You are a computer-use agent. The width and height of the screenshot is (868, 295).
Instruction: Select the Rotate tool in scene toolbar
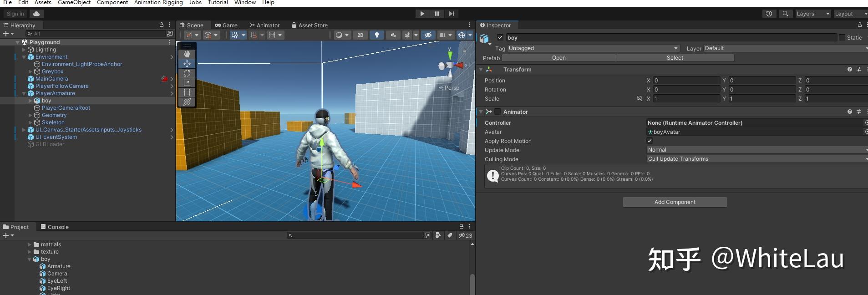187,73
